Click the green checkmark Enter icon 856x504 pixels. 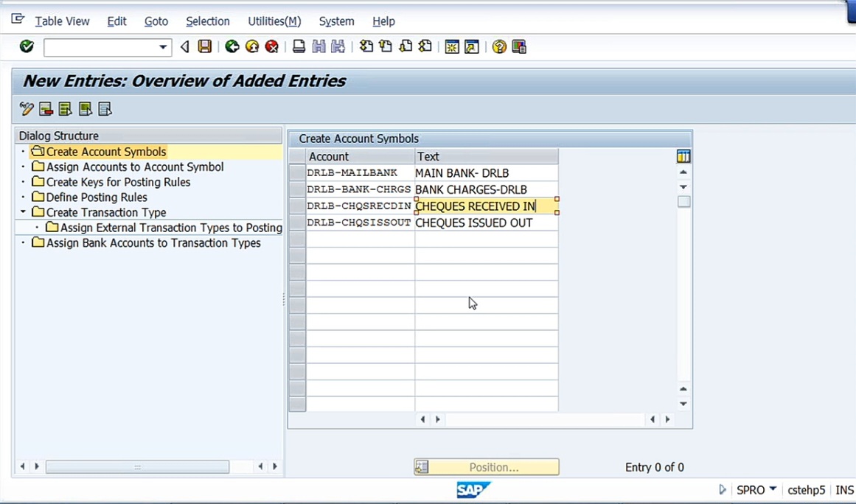coord(27,46)
